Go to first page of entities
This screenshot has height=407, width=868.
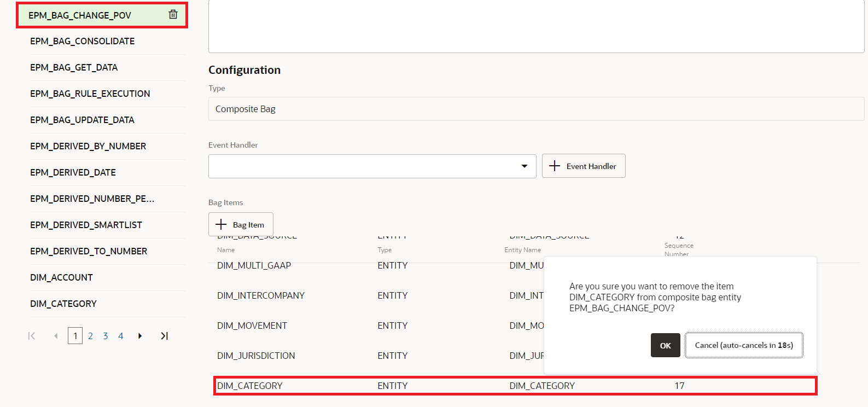(x=32, y=336)
